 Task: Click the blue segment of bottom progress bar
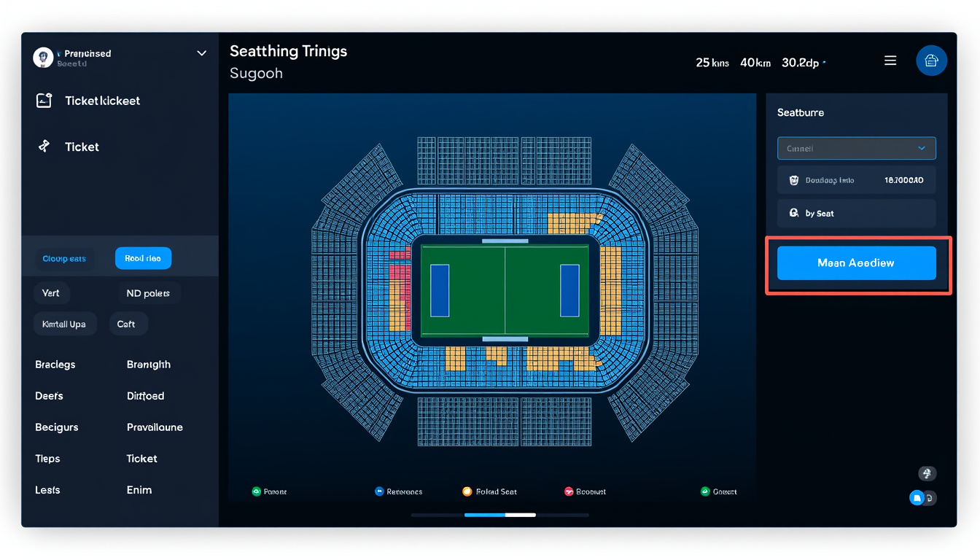pyautogui.click(x=485, y=515)
